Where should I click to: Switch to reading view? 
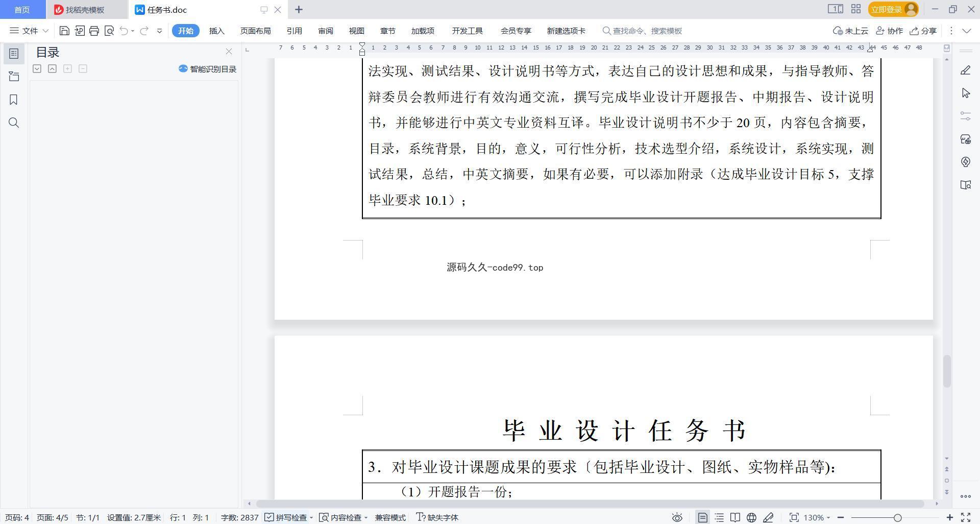[735, 517]
